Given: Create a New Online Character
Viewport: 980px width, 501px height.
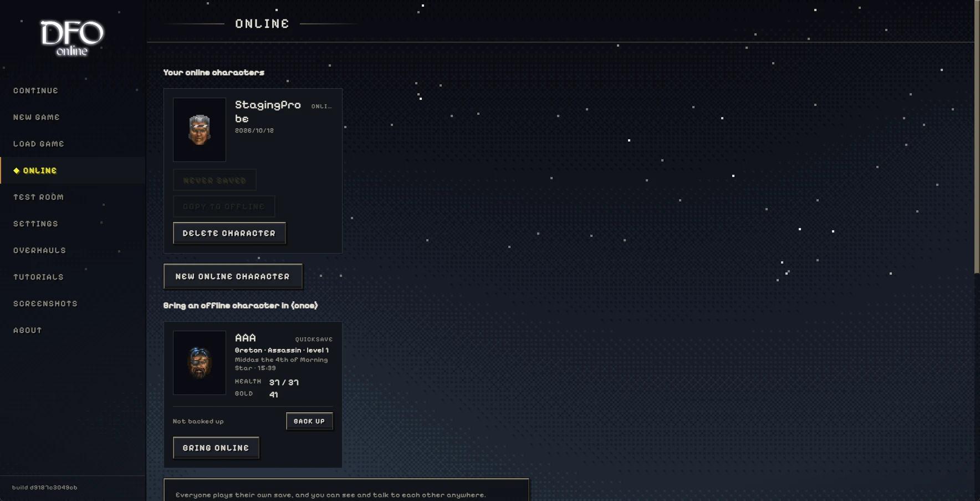Looking at the screenshot, I should pos(233,276).
